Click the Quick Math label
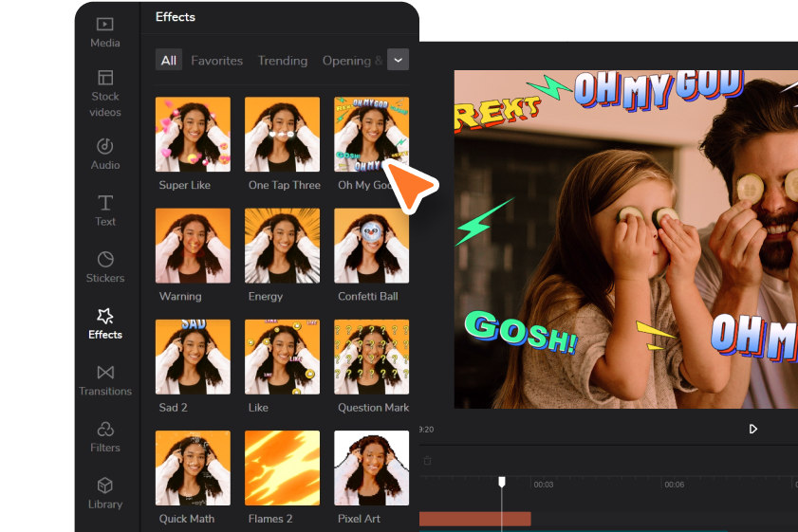 pos(187,519)
